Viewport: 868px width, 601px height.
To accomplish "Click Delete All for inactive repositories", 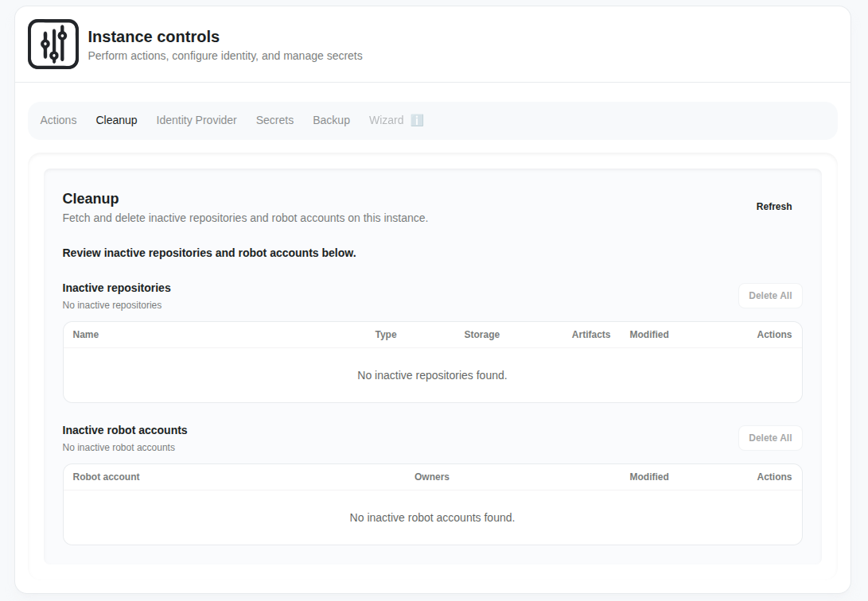I will click(770, 296).
